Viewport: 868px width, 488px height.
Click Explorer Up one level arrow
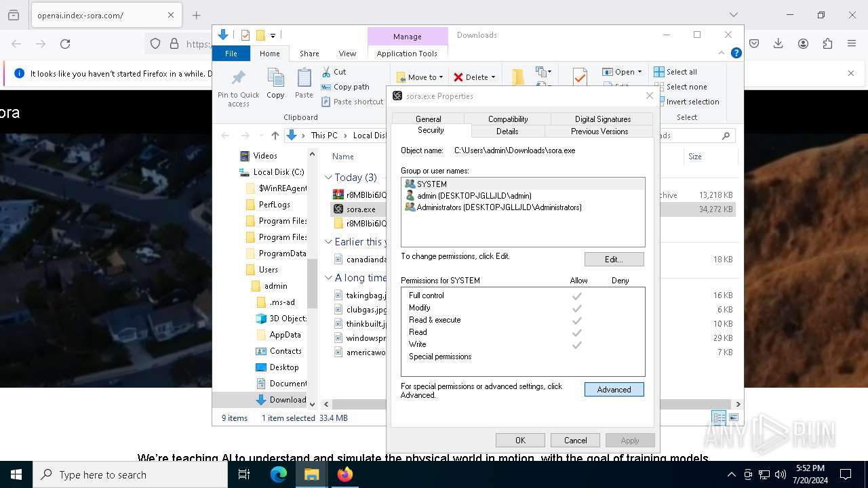point(275,136)
